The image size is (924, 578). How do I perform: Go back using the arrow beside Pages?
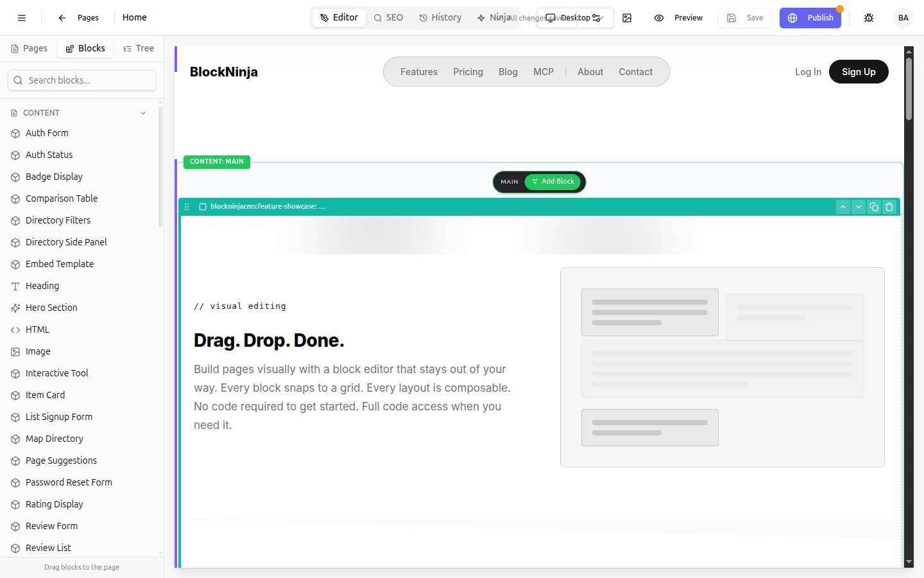click(62, 18)
